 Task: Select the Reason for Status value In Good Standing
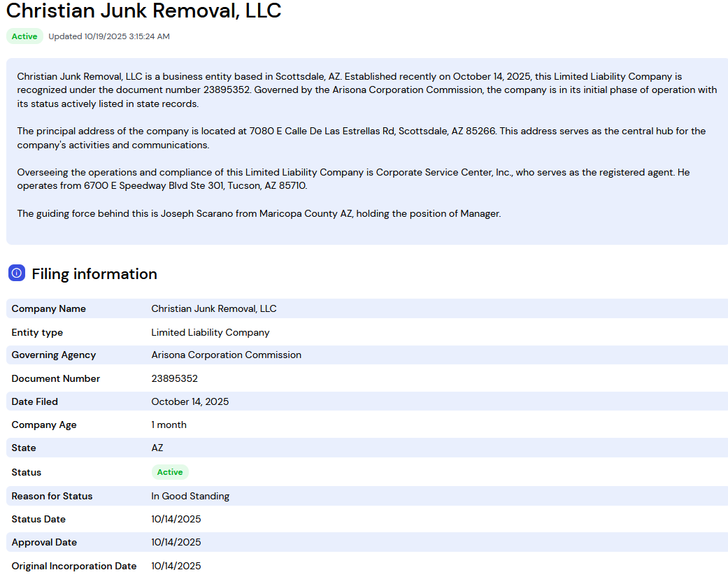click(x=190, y=495)
